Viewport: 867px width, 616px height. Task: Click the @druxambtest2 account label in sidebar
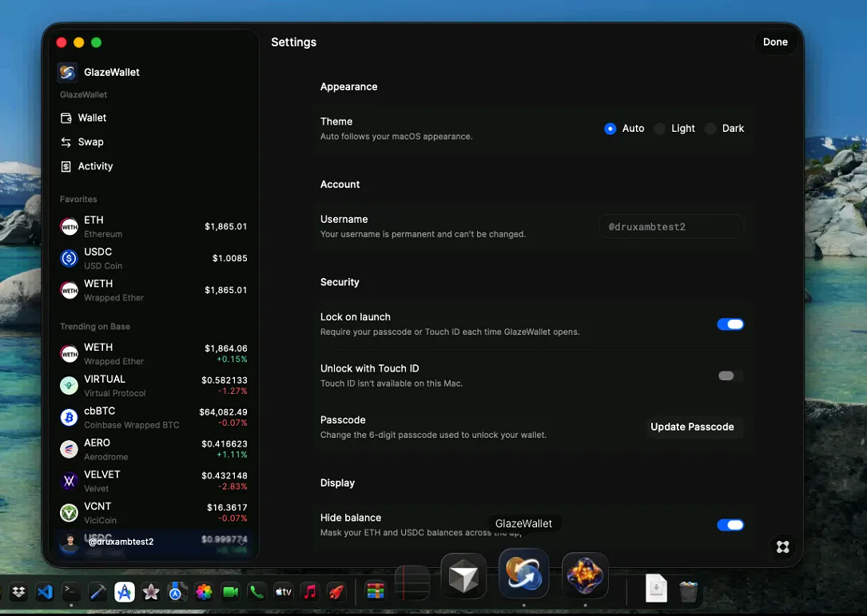click(x=121, y=542)
